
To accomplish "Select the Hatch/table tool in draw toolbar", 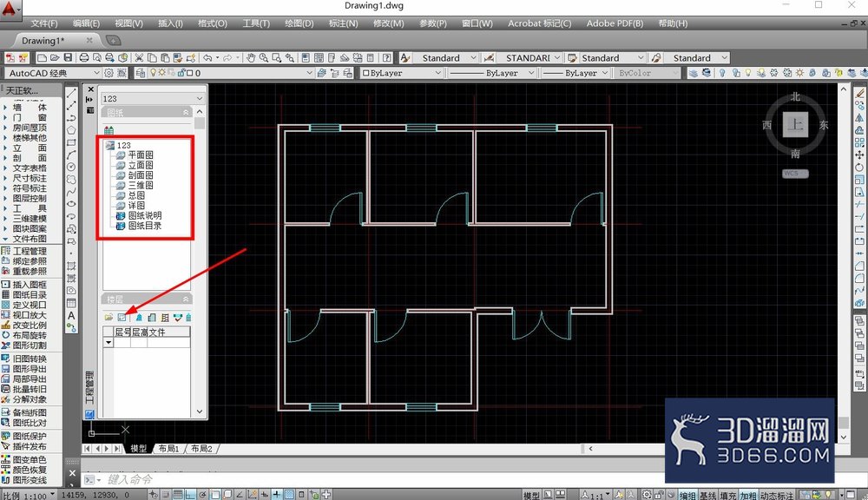I will (71, 303).
